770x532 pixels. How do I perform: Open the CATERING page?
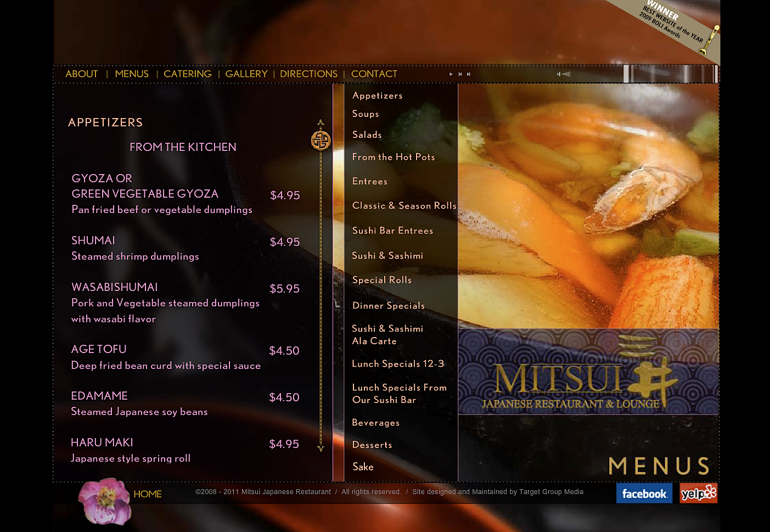tap(188, 74)
